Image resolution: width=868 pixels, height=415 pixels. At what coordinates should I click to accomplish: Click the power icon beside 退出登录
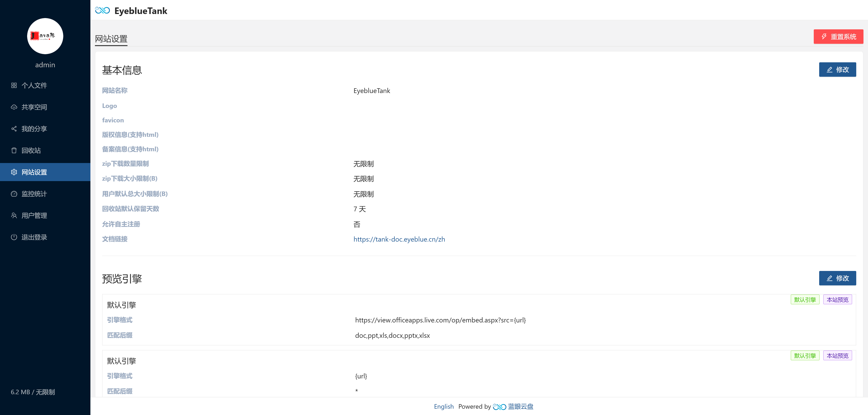(14, 237)
